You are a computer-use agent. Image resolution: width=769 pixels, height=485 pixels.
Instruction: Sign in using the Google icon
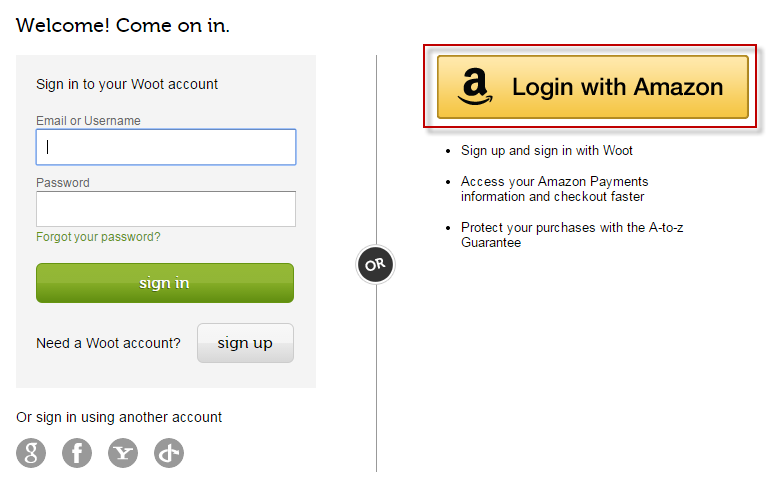point(31,453)
